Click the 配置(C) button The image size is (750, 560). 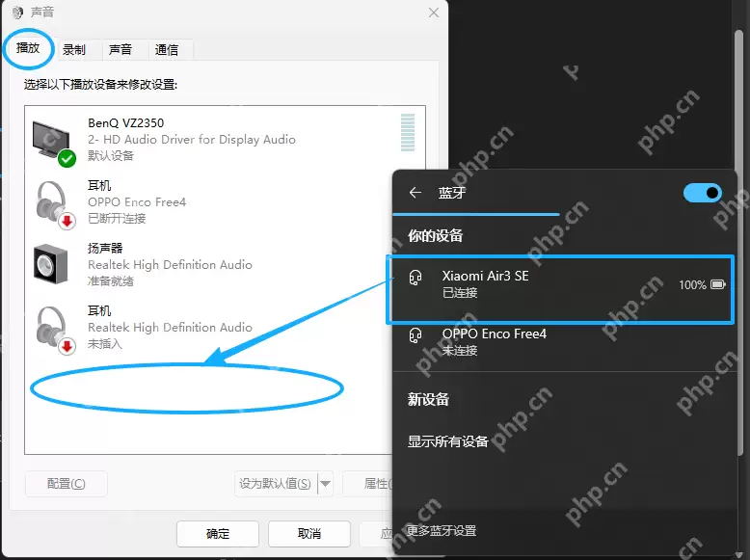pyautogui.click(x=66, y=484)
